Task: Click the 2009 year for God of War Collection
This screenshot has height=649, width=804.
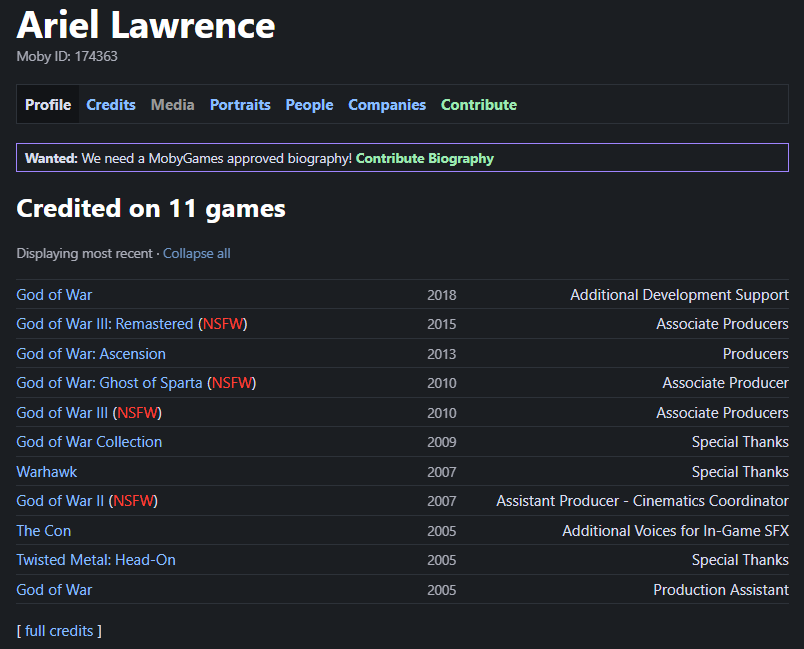Action: [x=441, y=442]
